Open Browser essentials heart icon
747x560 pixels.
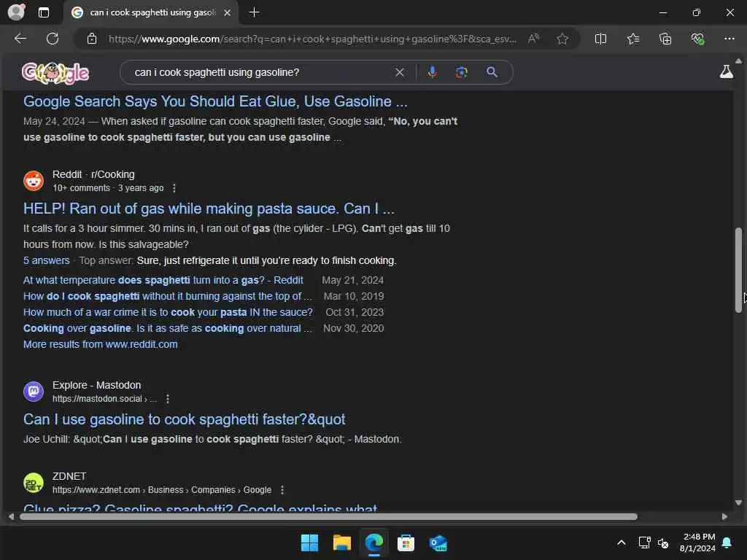[x=697, y=39]
